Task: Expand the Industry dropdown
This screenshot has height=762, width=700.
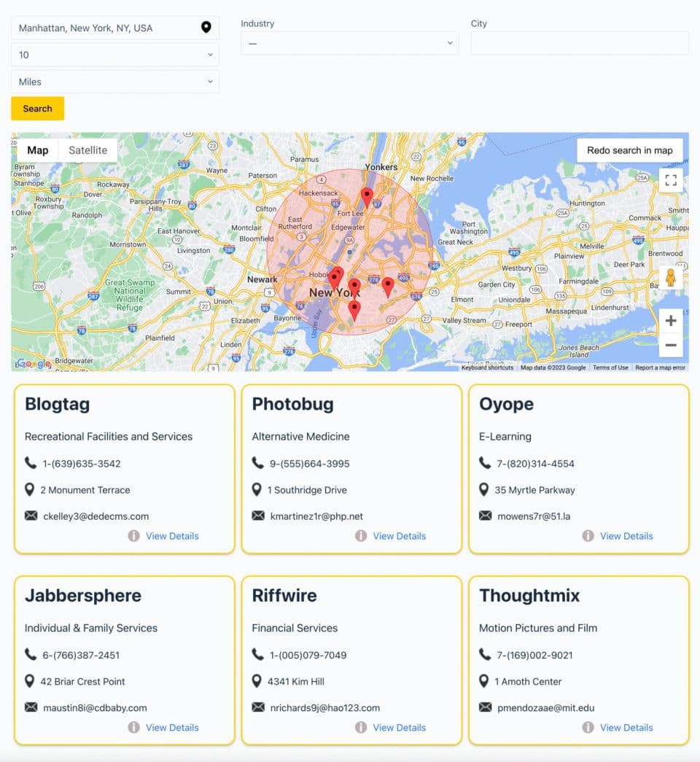Action: [350, 43]
